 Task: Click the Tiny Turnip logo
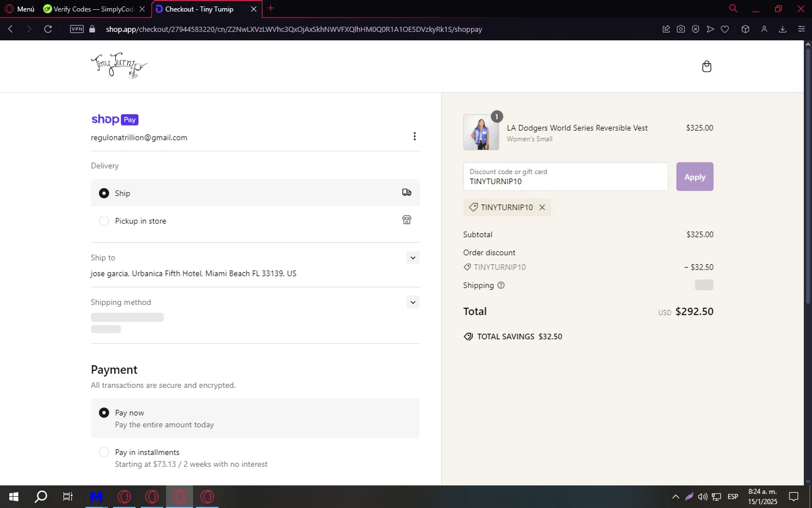pos(119,66)
